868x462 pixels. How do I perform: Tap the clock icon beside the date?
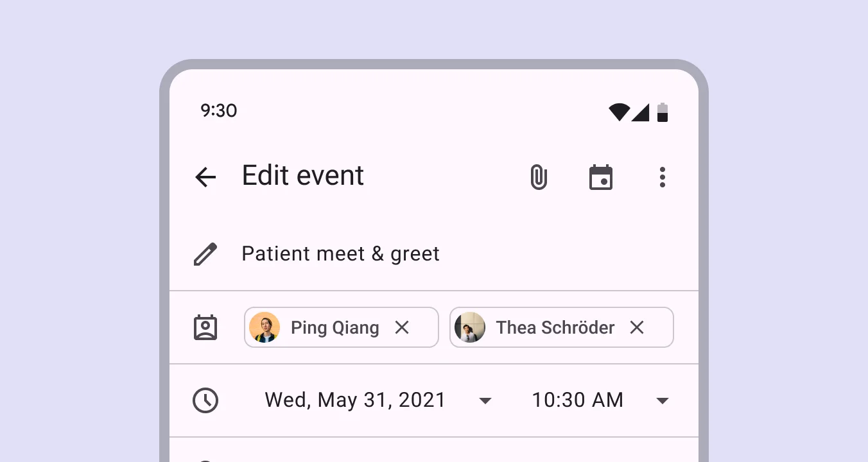point(205,400)
